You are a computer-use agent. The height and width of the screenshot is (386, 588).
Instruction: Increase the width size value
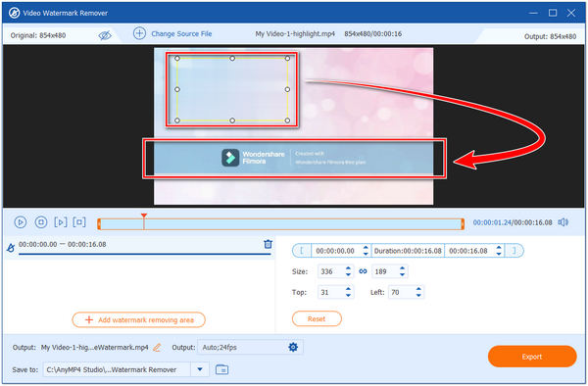[x=348, y=268]
